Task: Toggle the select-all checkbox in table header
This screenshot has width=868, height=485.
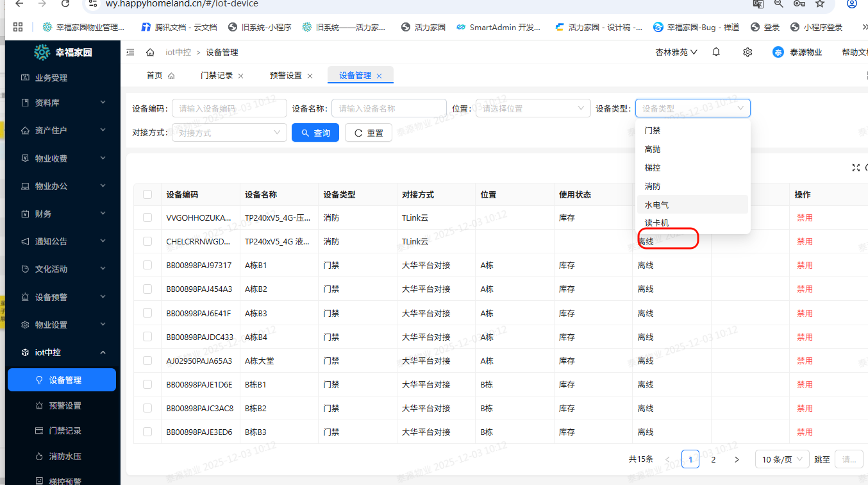Action: [x=147, y=194]
